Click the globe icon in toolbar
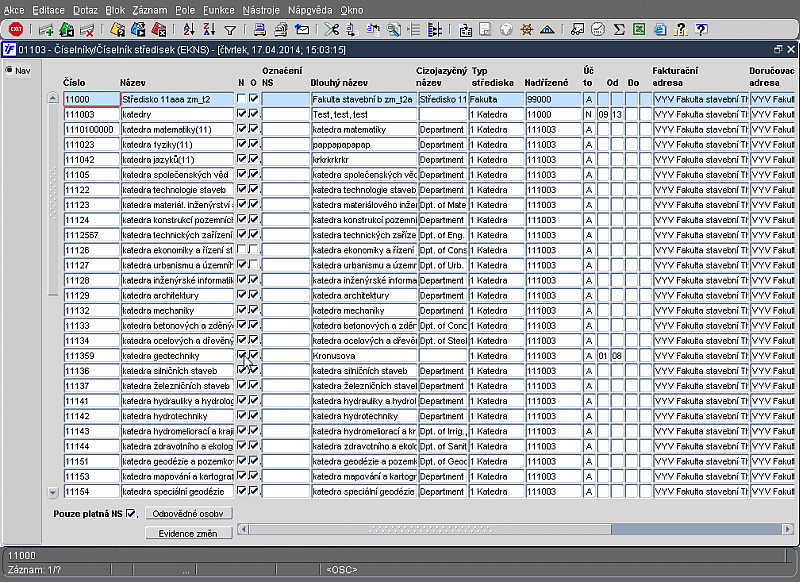Viewport: 800px width, 582px height. [x=506, y=30]
